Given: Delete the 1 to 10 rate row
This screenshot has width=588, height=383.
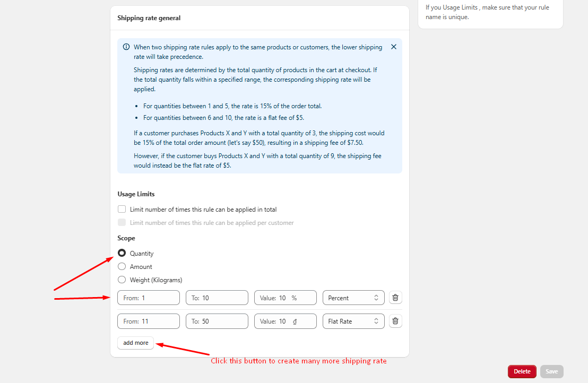Looking at the screenshot, I should (x=395, y=298).
